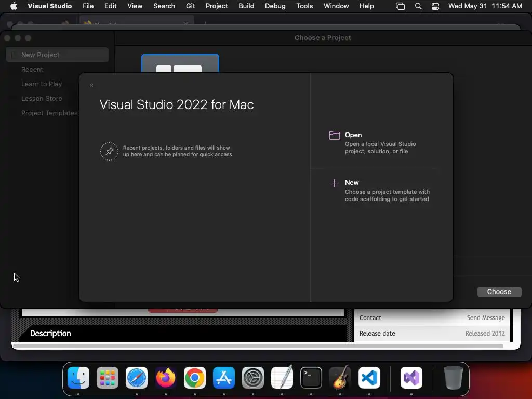Open Terminal from the Dock

coord(311,378)
